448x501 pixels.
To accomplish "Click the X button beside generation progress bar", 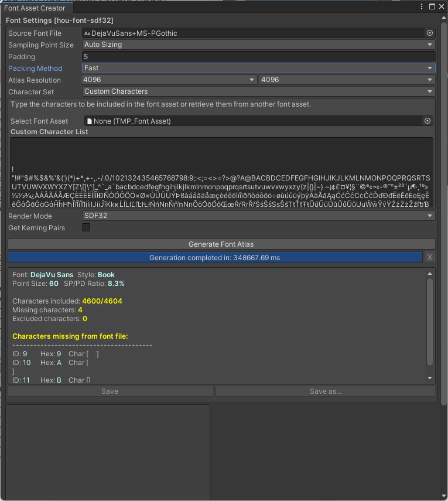I will (x=429, y=257).
